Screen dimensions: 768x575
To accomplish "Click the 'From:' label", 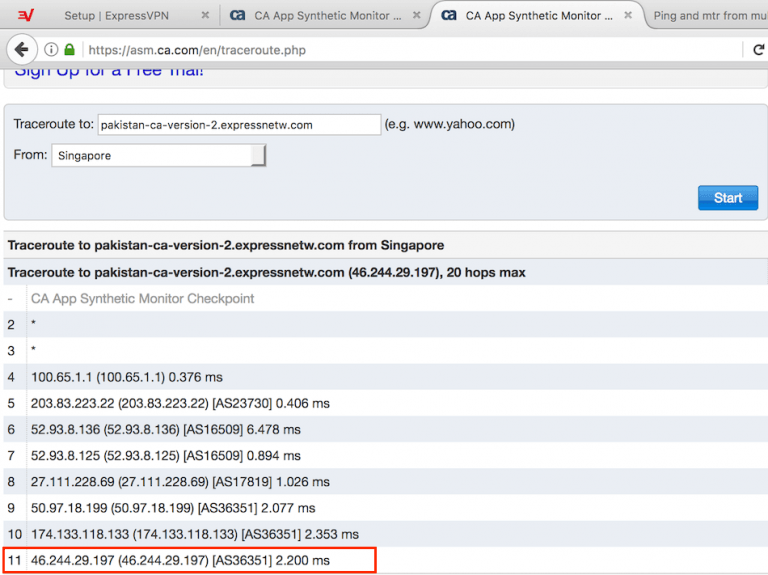I will (30, 155).
